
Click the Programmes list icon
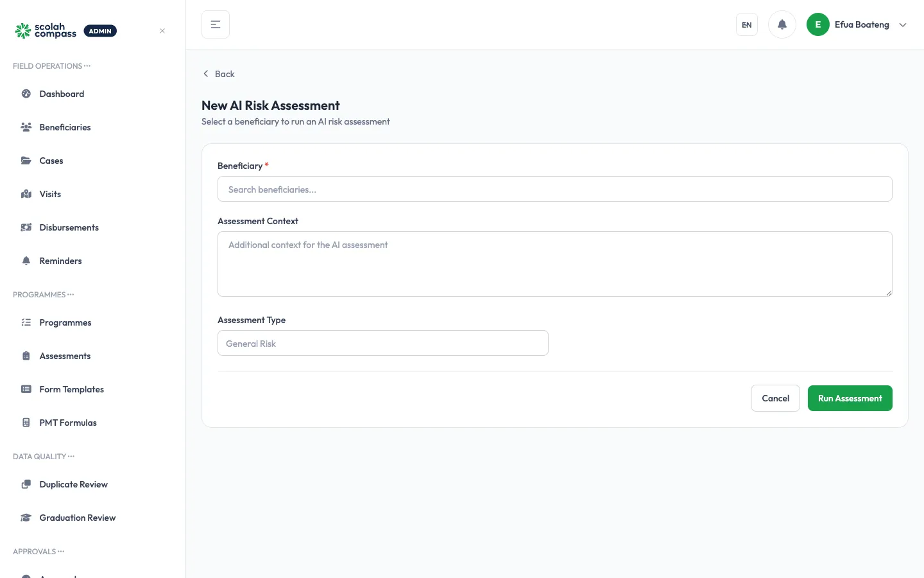[x=26, y=322]
